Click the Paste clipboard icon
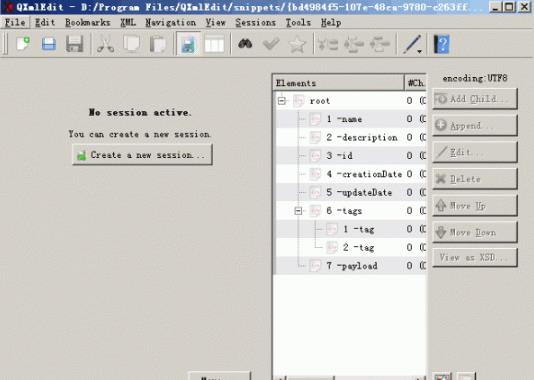The image size is (534, 380). tap(158, 44)
